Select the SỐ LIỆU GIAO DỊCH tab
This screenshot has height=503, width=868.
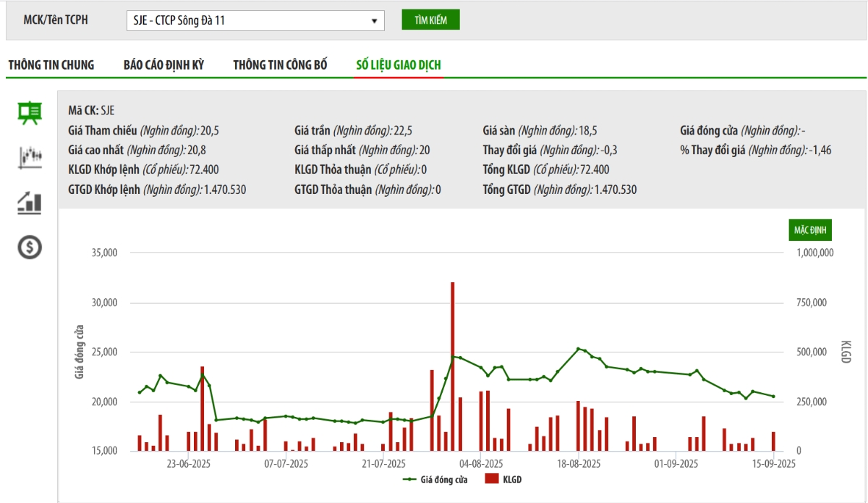click(x=399, y=65)
